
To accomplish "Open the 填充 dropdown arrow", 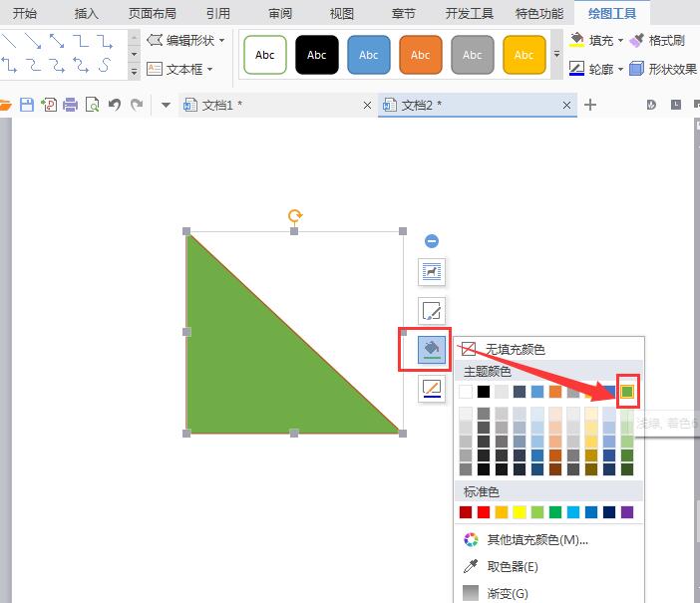I will coord(620,41).
